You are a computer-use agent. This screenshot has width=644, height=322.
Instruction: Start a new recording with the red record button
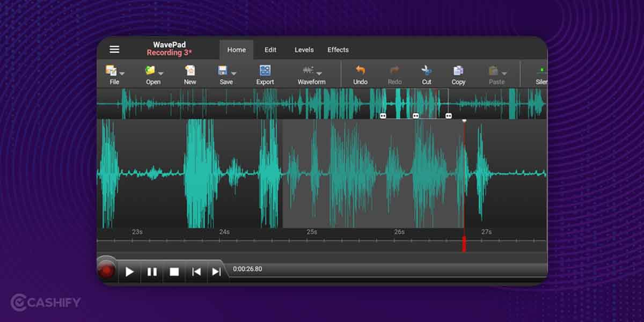click(x=106, y=271)
